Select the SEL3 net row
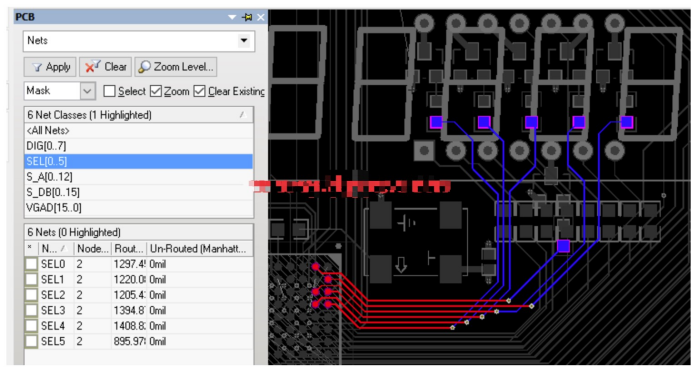693x367 pixels. point(139,310)
